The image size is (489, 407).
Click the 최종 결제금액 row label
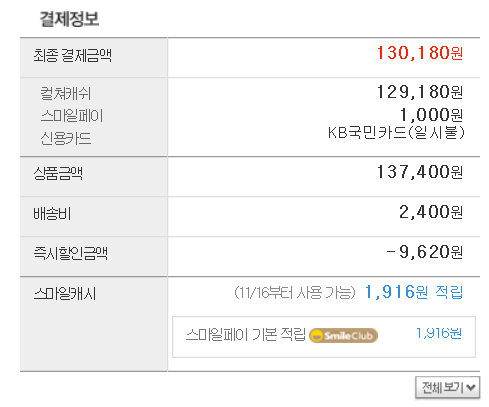pos(72,55)
